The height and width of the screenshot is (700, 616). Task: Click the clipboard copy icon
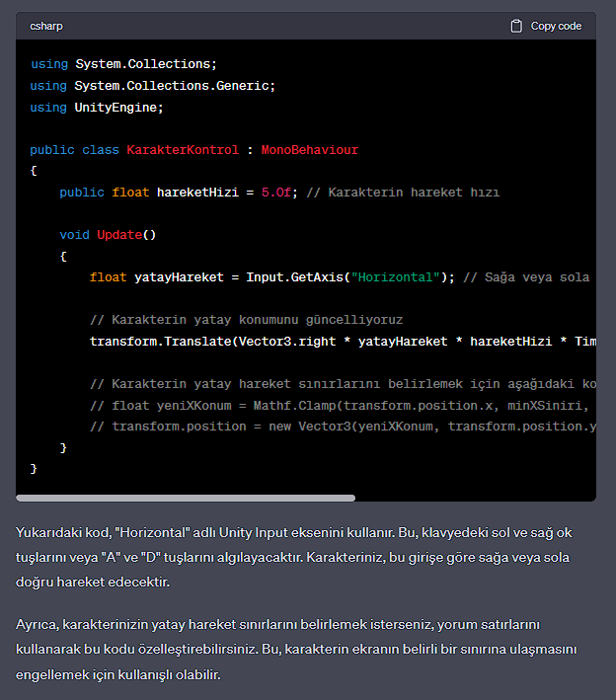[x=516, y=26]
